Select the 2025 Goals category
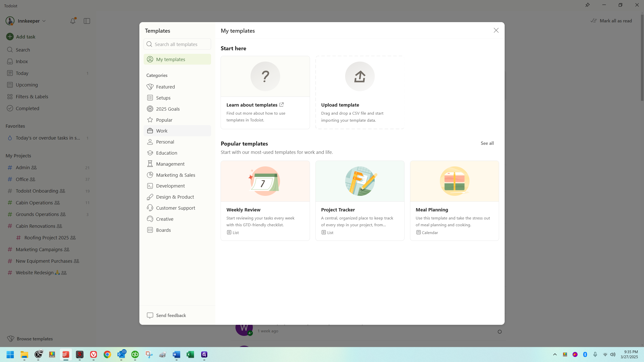 [177, 109]
